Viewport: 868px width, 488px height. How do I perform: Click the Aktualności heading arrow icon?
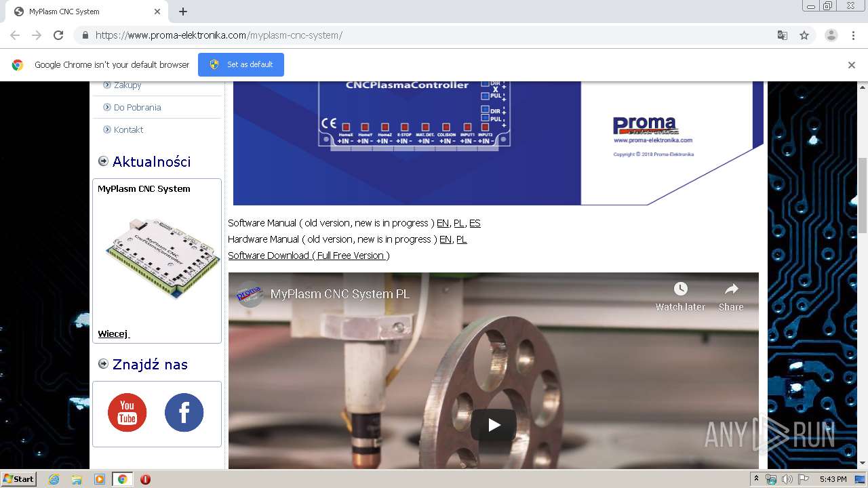[x=103, y=161]
